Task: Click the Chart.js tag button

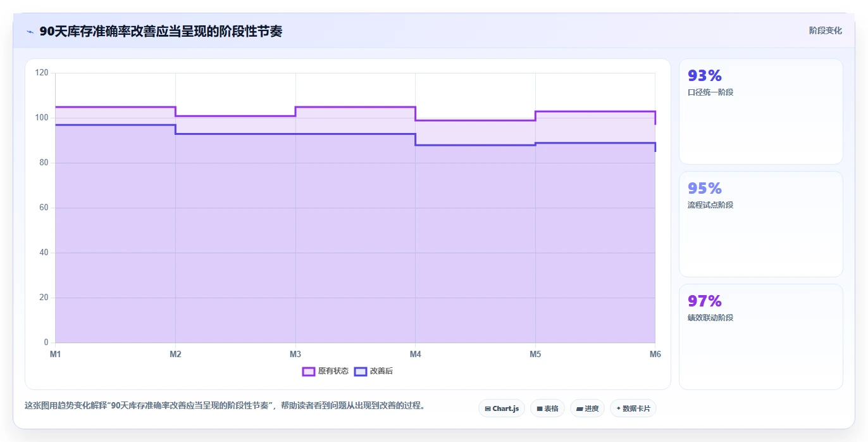Action: point(502,408)
